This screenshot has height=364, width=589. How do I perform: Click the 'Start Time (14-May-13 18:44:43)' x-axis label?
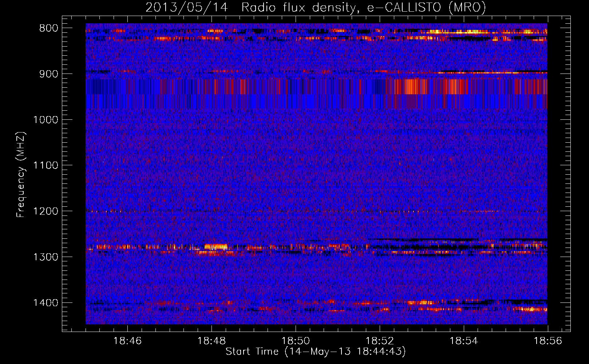[x=316, y=352]
